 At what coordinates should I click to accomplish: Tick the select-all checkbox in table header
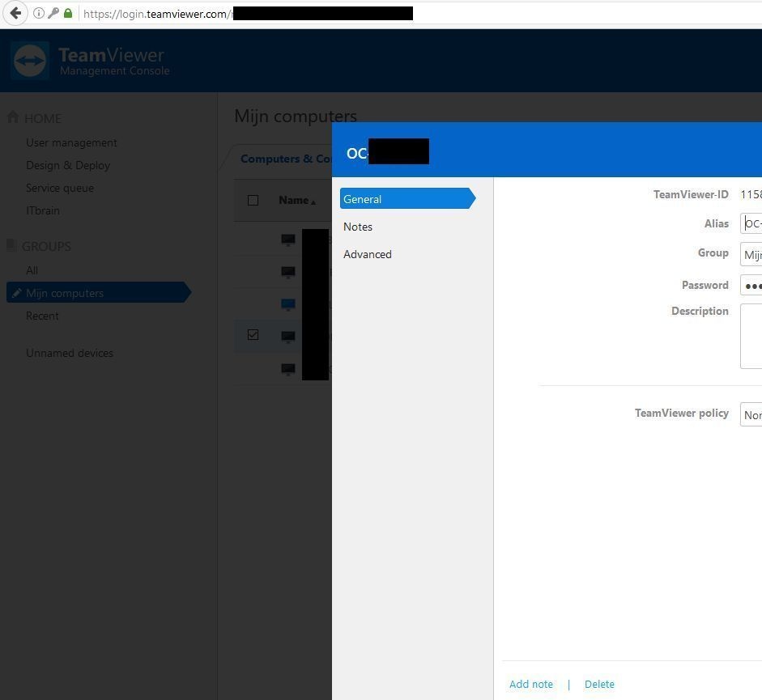[x=253, y=200]
